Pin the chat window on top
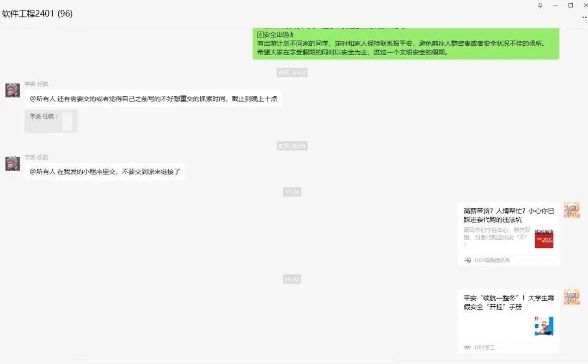The image size is (588, 364). point(540,5)
